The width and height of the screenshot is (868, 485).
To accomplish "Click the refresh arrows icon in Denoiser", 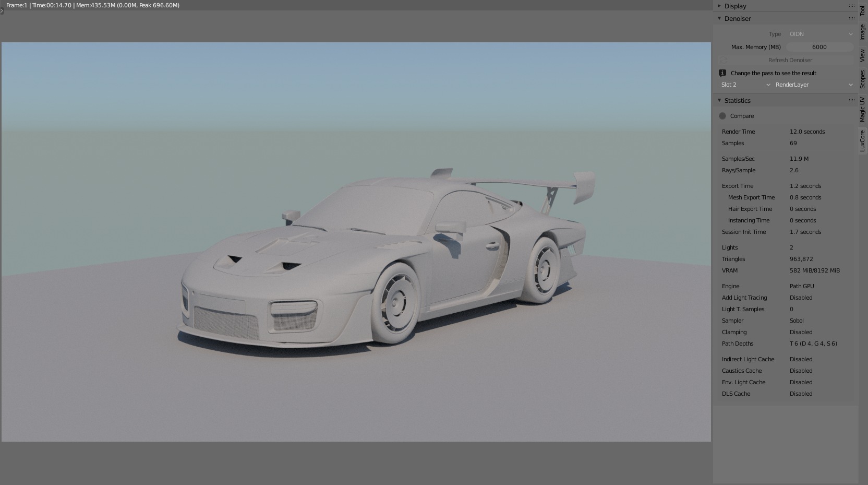I will pos(723,60).
